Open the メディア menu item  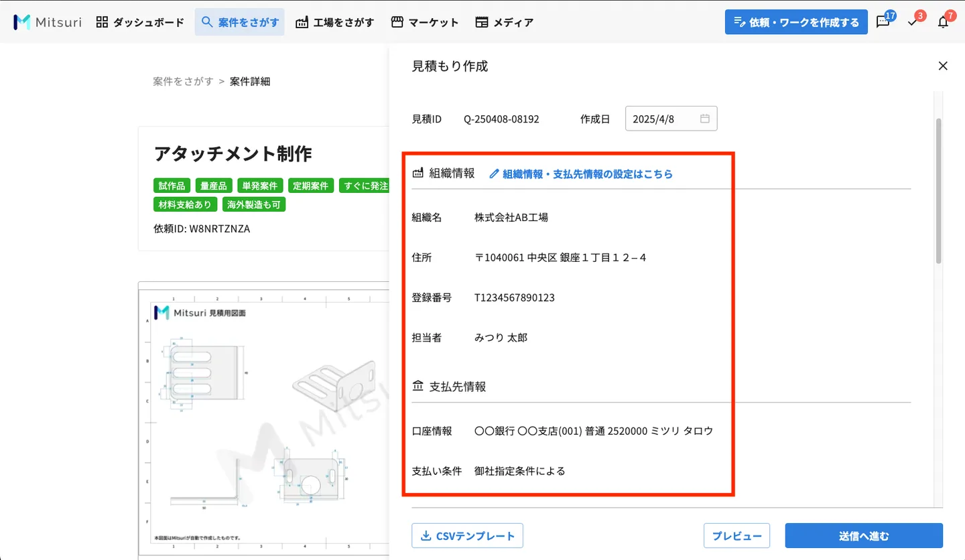(505, 22)
